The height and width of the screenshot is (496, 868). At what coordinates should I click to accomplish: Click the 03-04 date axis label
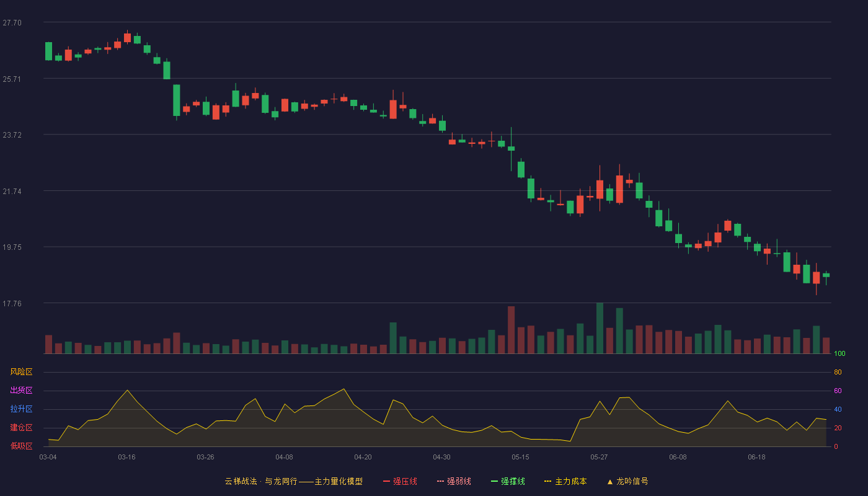48,457
